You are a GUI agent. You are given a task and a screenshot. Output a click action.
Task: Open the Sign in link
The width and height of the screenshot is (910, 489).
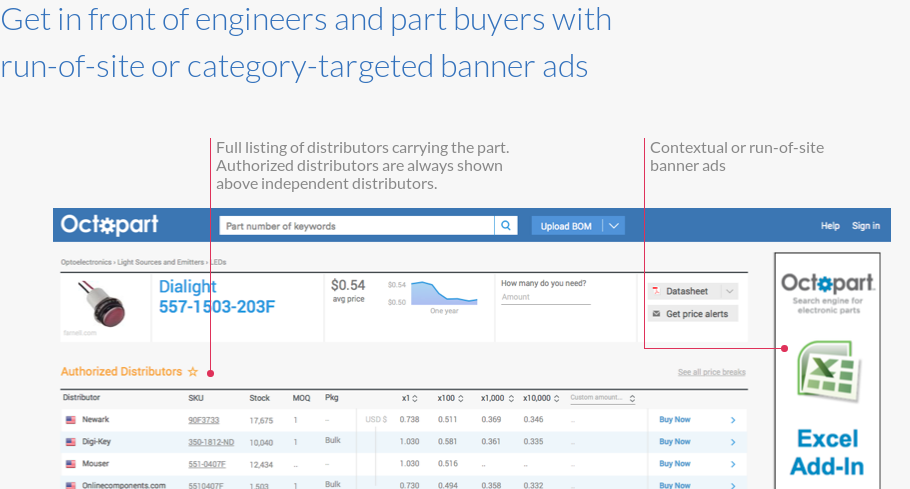tap(865, 226)
